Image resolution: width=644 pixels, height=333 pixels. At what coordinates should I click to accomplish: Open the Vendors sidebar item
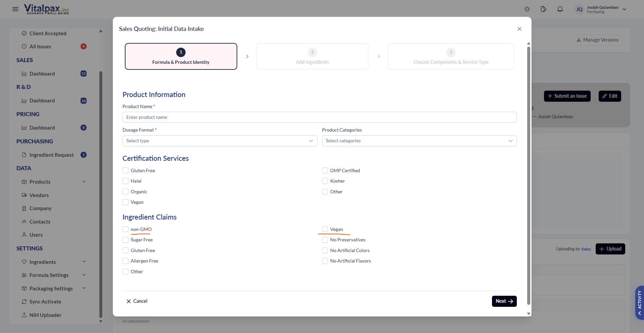tap(39, 195)
